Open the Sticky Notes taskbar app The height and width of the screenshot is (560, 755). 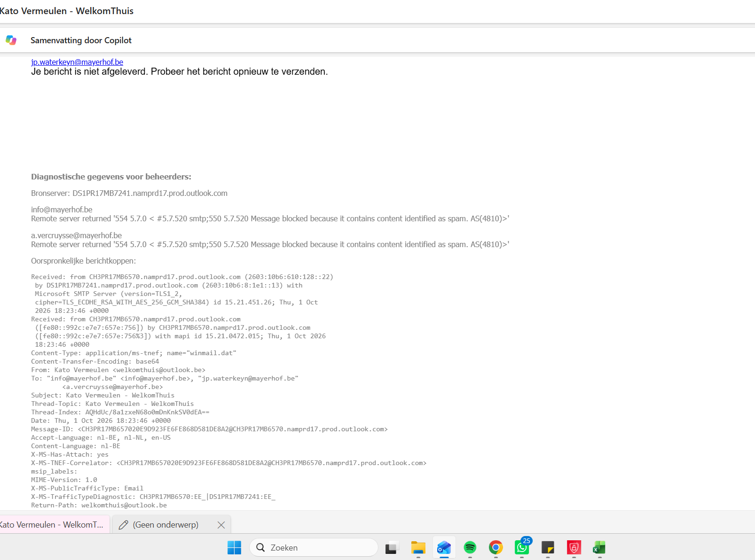click(x=548, y=547)
